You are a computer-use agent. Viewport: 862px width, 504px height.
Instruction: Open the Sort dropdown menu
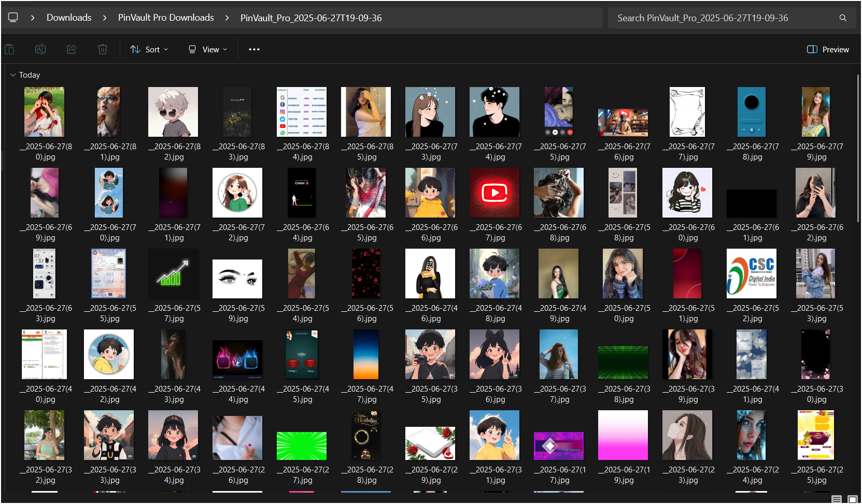(149, 50)
